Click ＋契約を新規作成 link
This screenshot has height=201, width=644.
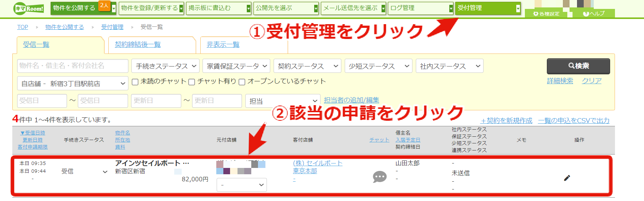506,121
